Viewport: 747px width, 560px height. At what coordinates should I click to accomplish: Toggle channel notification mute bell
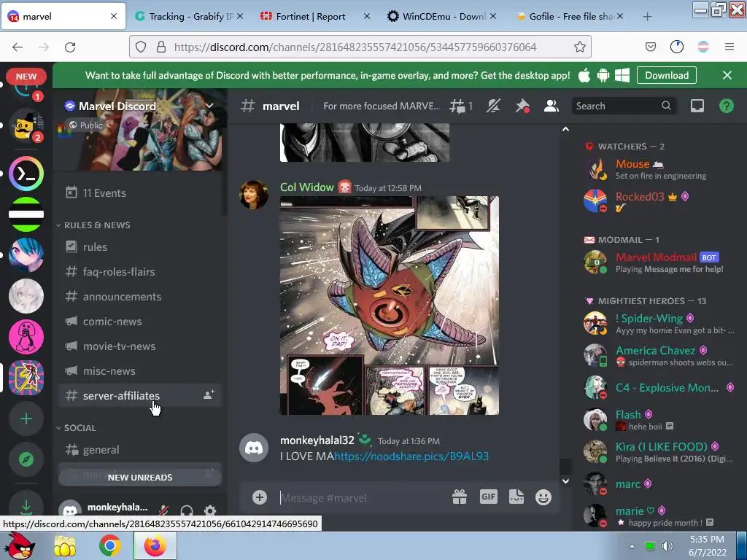click(x=494, y=106)
